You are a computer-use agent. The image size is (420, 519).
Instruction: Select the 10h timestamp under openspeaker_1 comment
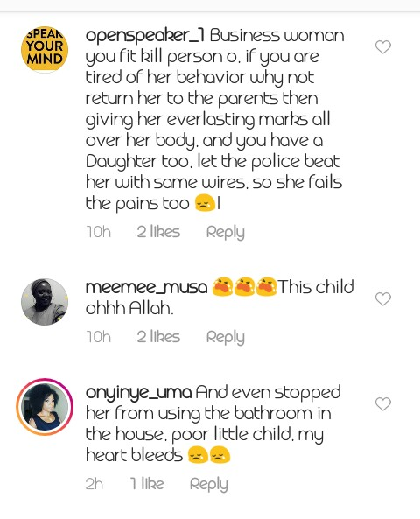[x=98, y=232]
